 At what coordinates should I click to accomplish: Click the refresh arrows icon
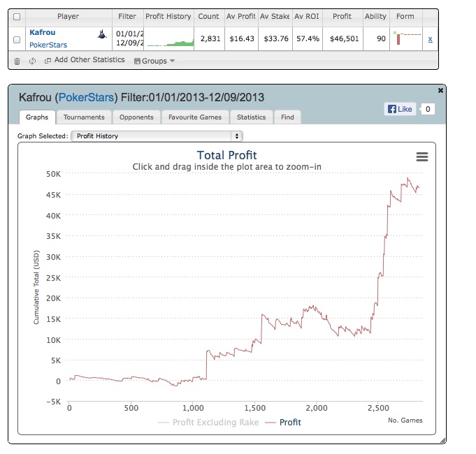coord(32,61)
